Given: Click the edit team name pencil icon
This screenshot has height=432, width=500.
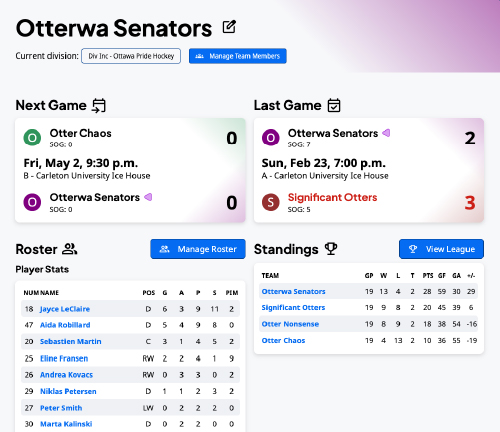Looking at the screenshot, I should 229,27.
